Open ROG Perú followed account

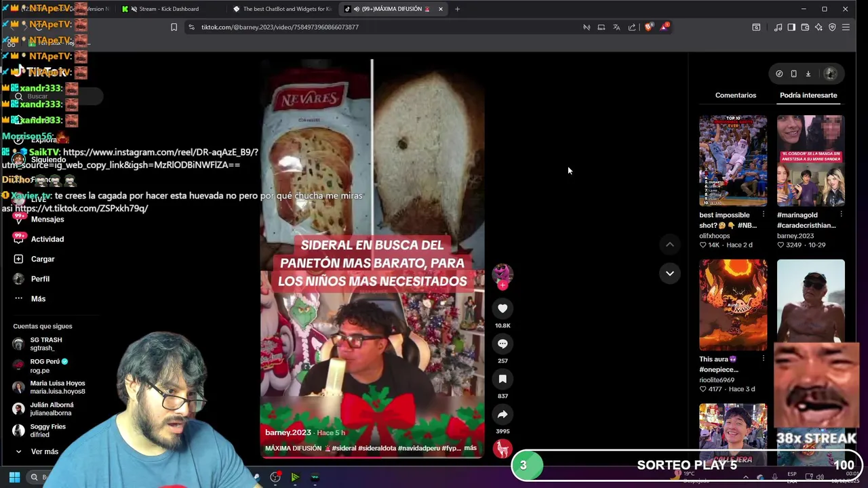pos(45,366)
